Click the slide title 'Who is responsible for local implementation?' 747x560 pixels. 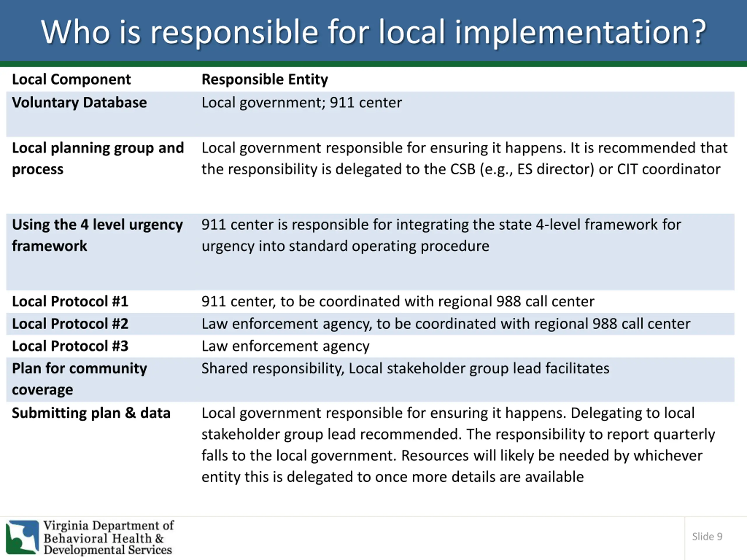(x=373, y=32)
